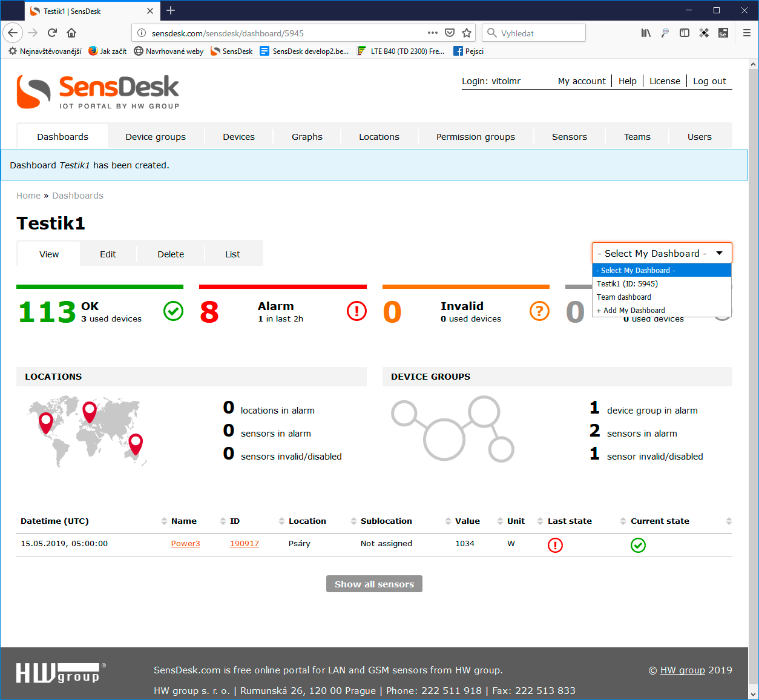This screenshot has width=759, height=700.
Task: Bookmark this page with the star icon
Action: click(x=467, y=33)
